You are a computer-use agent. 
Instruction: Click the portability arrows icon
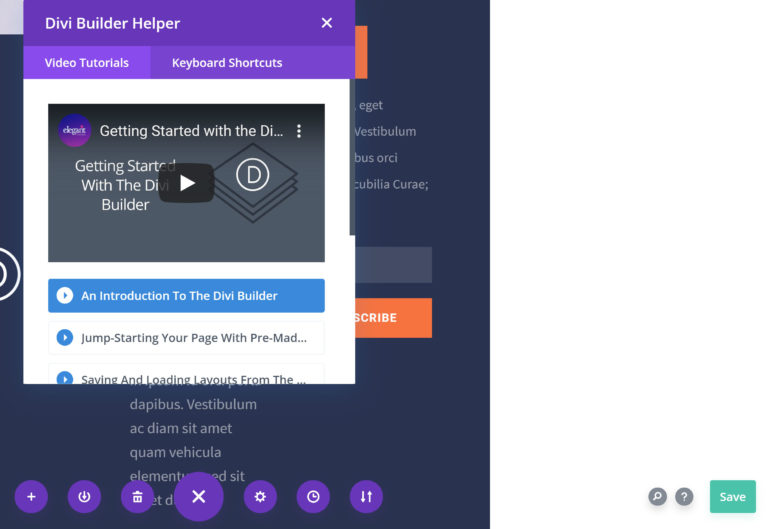click(366, 497)
